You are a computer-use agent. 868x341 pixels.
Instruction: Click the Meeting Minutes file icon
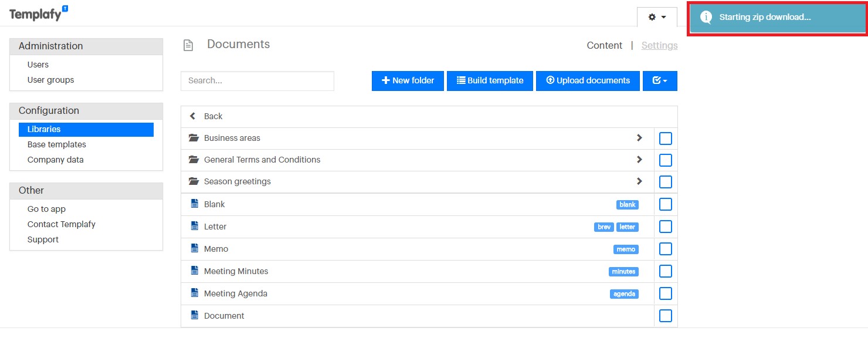click(x=194, y=271)
